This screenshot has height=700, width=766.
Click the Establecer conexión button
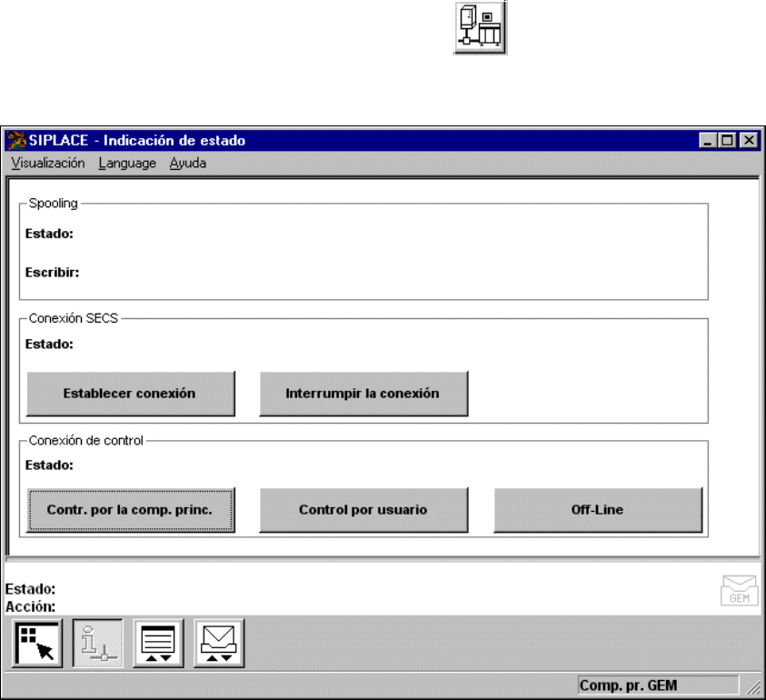coord(131,394)
